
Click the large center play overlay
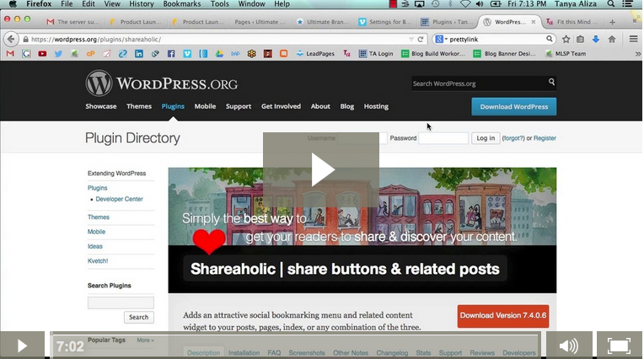tap(321, 169)
